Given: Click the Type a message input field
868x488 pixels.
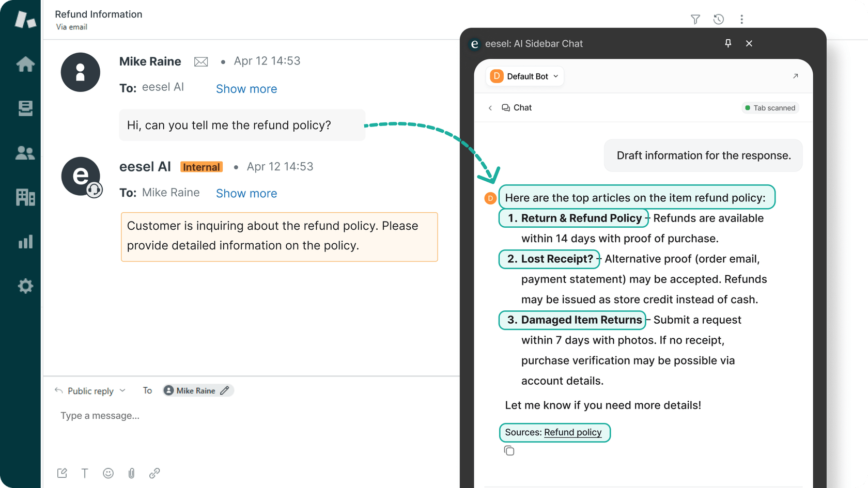Looking at the screenshot, I should point(99,415).
